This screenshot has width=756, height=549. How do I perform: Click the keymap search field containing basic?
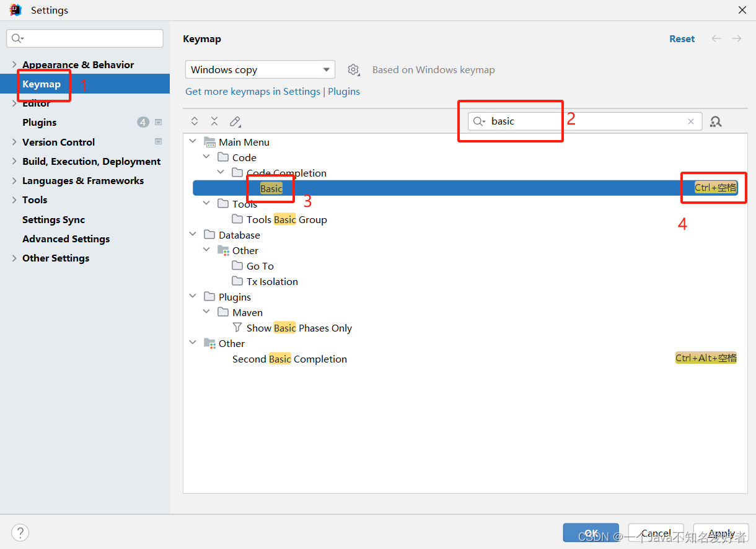[x=585, y=121]
